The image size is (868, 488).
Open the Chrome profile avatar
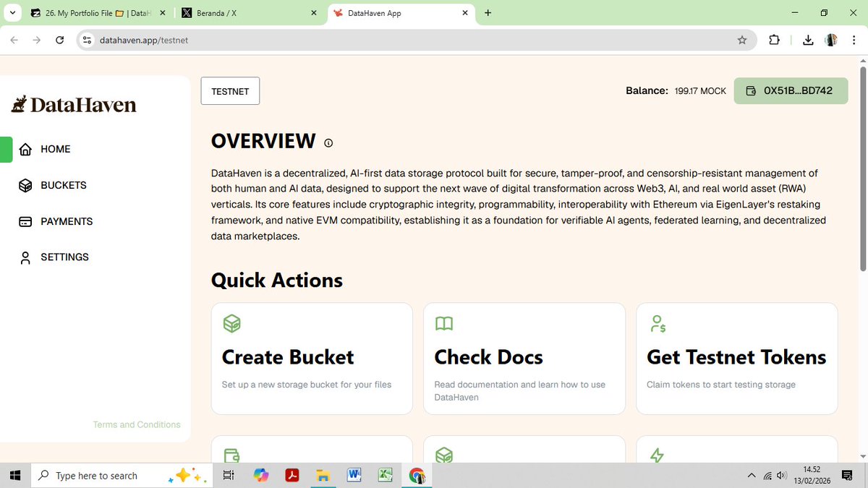[832, 40]
